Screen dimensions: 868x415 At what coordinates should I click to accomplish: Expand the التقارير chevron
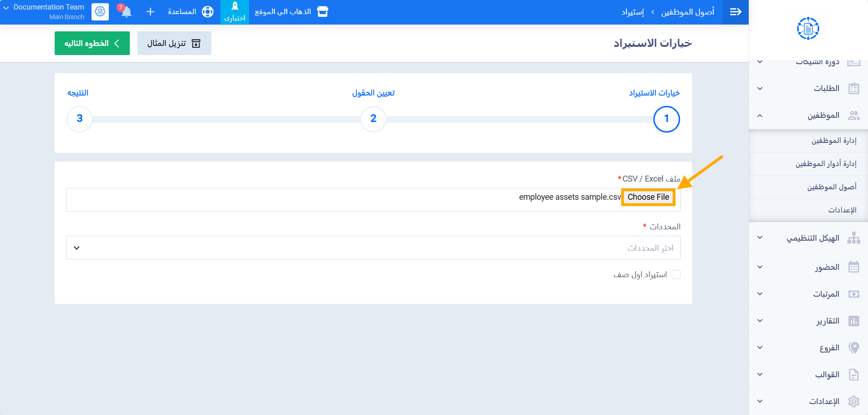760,321
